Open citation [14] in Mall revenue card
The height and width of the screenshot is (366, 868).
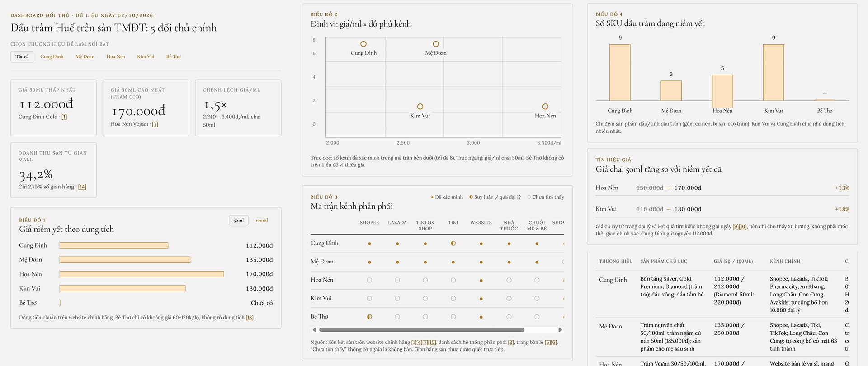click(82, 187)
